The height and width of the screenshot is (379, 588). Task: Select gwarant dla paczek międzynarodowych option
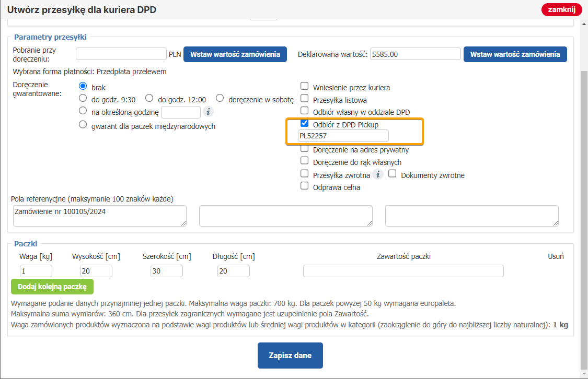(x=83, y=125)
